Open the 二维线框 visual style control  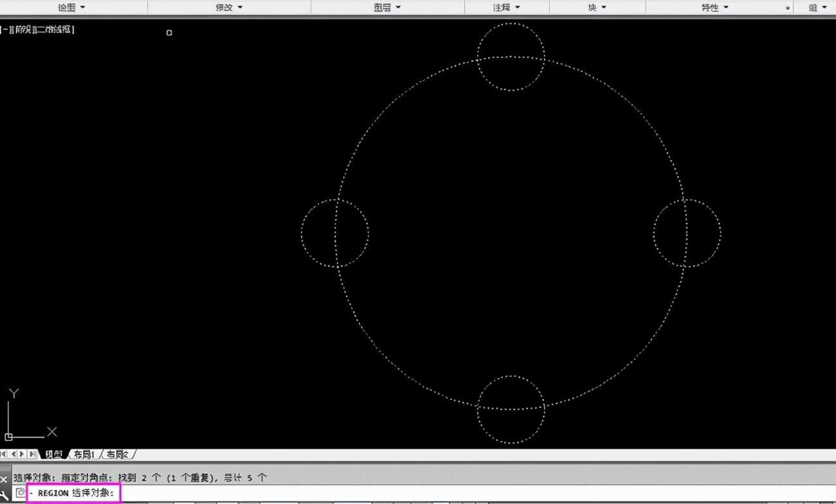[x=55, y=30]
